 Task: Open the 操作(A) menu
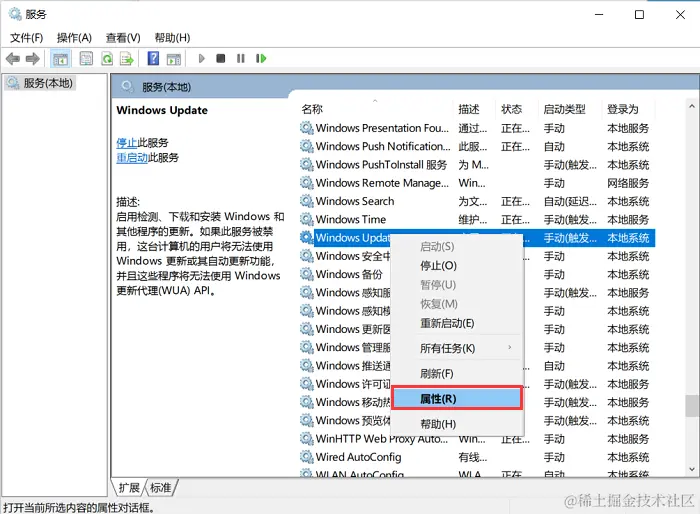point(74,38)
